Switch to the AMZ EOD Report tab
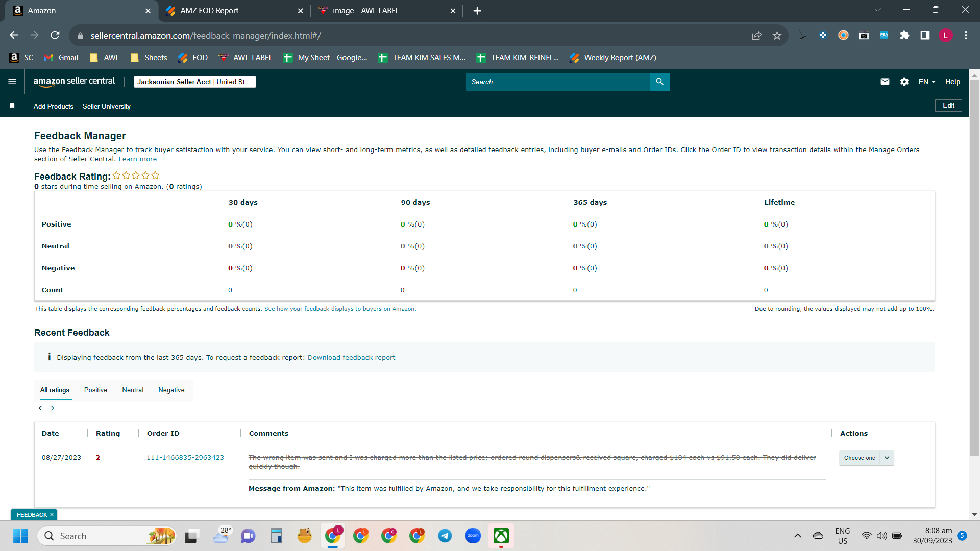 (234, 11)
